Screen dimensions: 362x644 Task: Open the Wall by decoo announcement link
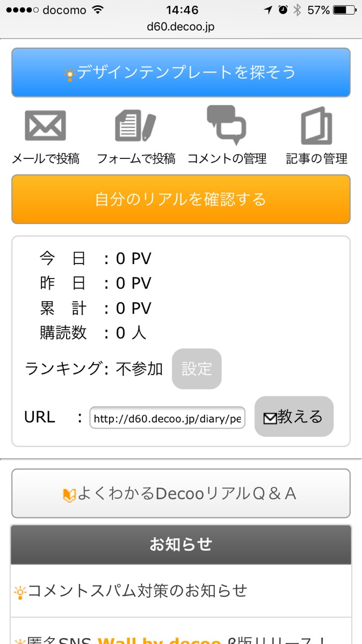pos(160,639)
